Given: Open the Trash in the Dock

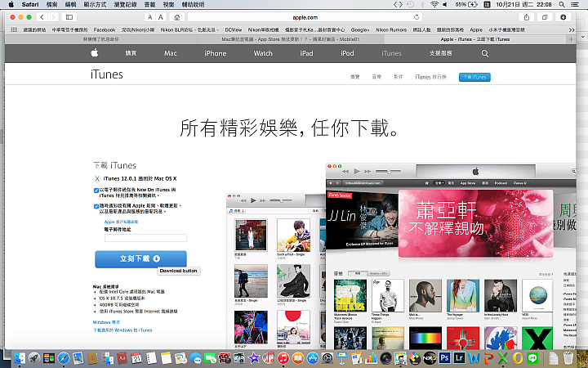Looking at the screenshot, I should (x=568, y=358).
